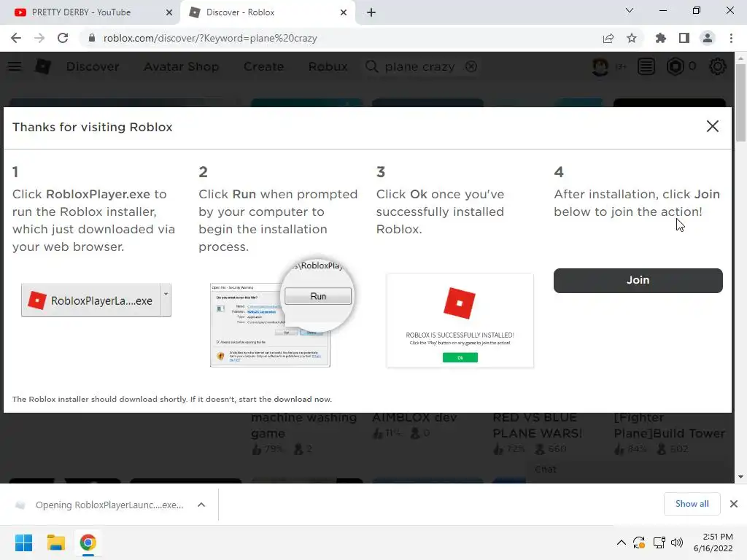Open File Explorer from the taskbar
Screen dimensions: 747x560
(55, 542)
